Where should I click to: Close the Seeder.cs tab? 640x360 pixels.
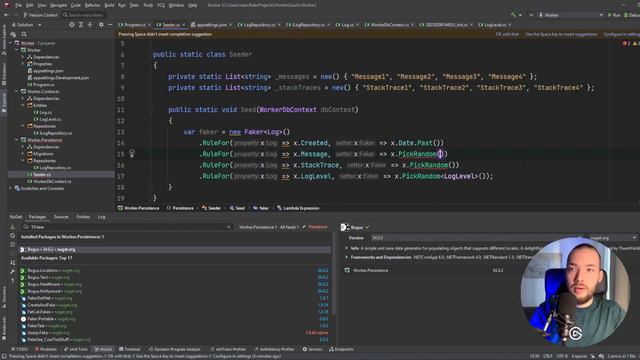coord(184,25)
